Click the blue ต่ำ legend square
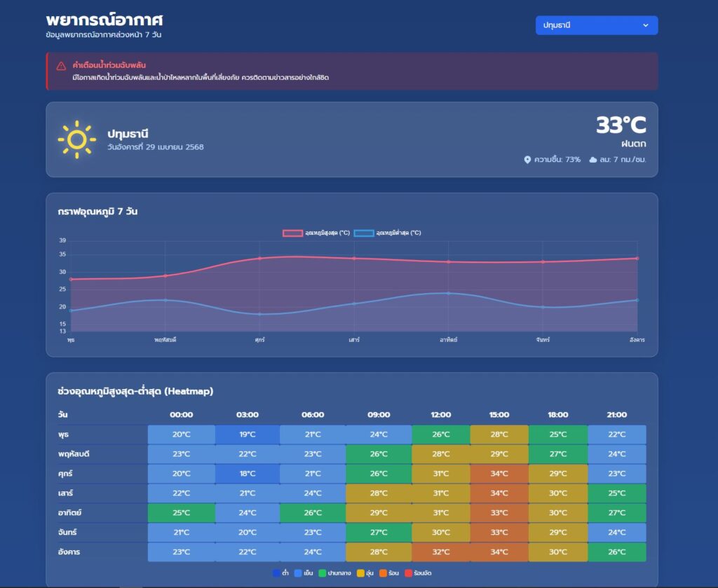This screenshot has width=718, height=588. pos(276,573)
